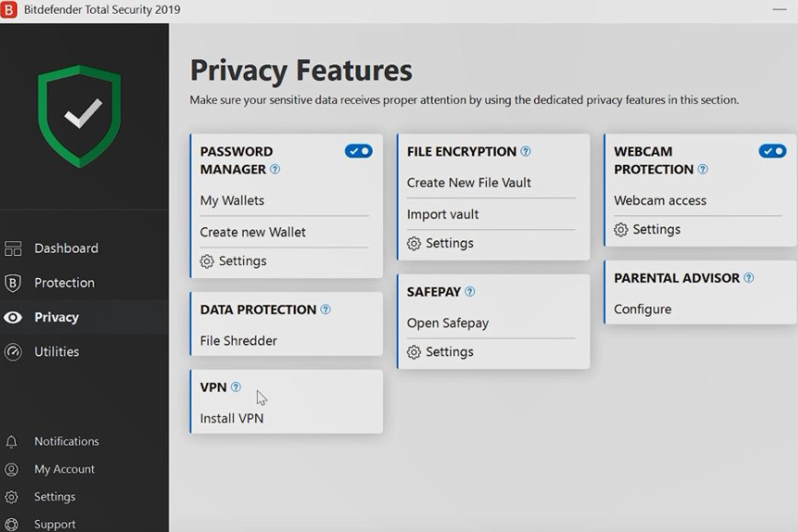Configure Parental Advisor
The height and width of the screenshot is (532, 798).
point(642,308)
